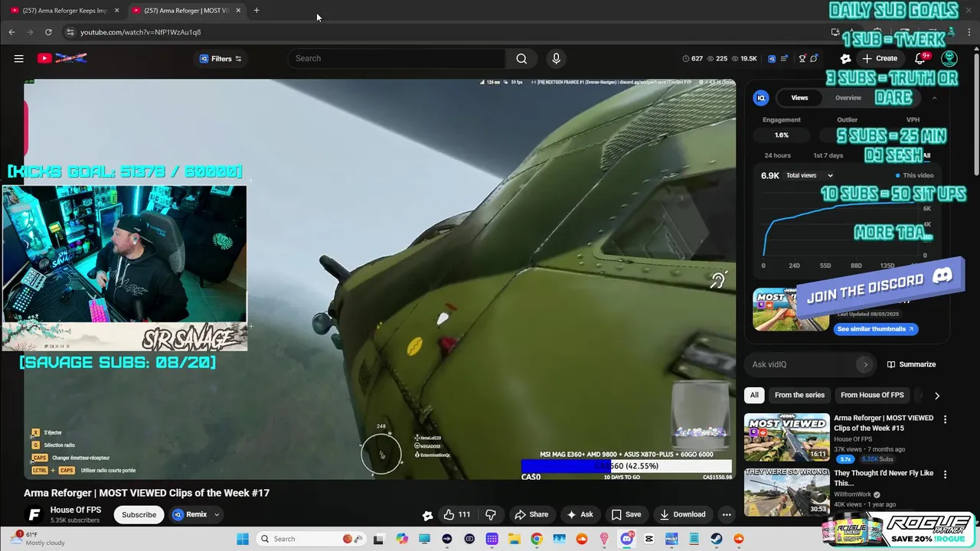Click the vidIQ logo in the stats panel

click(761, 98)
